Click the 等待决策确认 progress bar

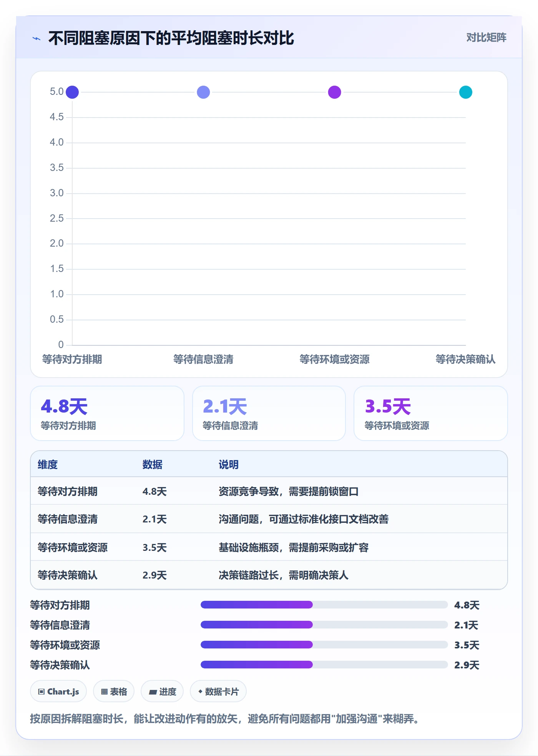pos(324,665)
